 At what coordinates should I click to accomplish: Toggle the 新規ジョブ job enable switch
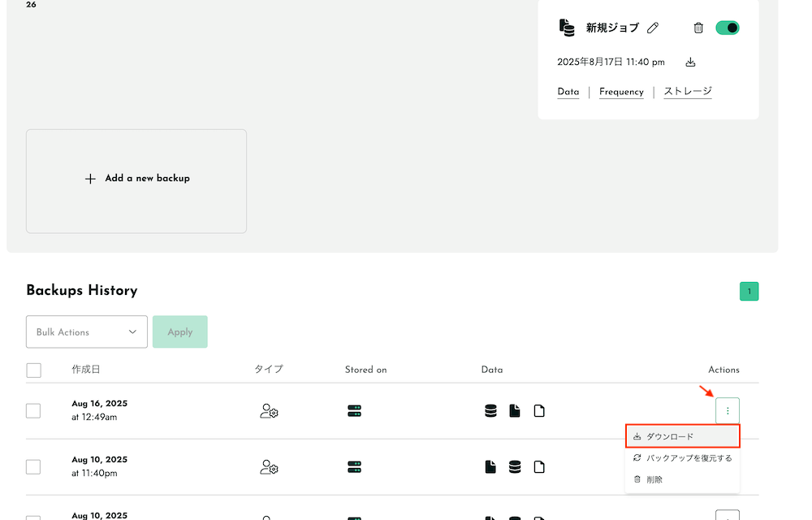727,28
